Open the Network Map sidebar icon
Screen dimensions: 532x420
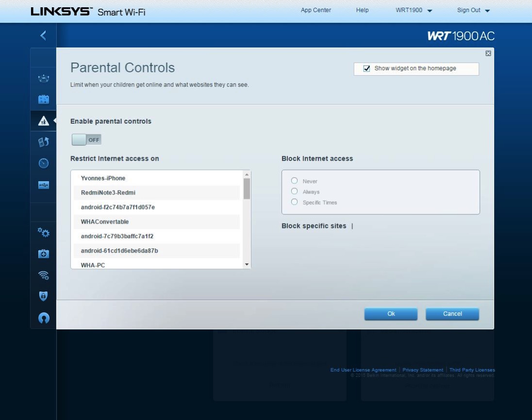tap(43, 79)
